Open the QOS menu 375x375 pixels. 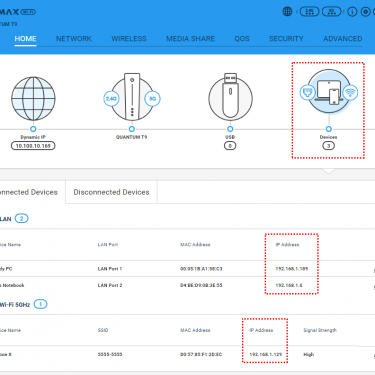(242, 39)
